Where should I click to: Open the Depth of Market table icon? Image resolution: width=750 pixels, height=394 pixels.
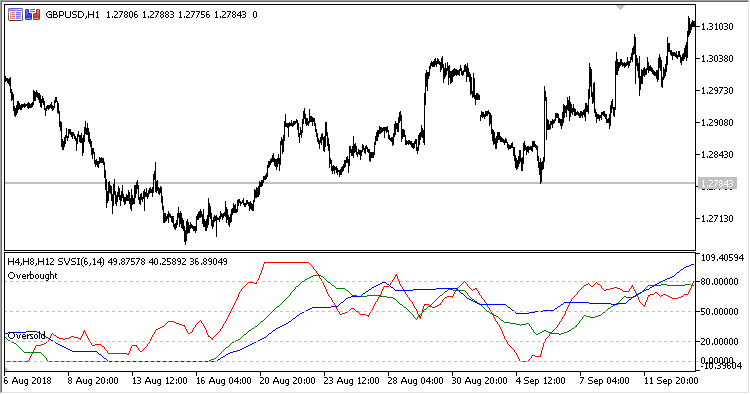point(15,15)
